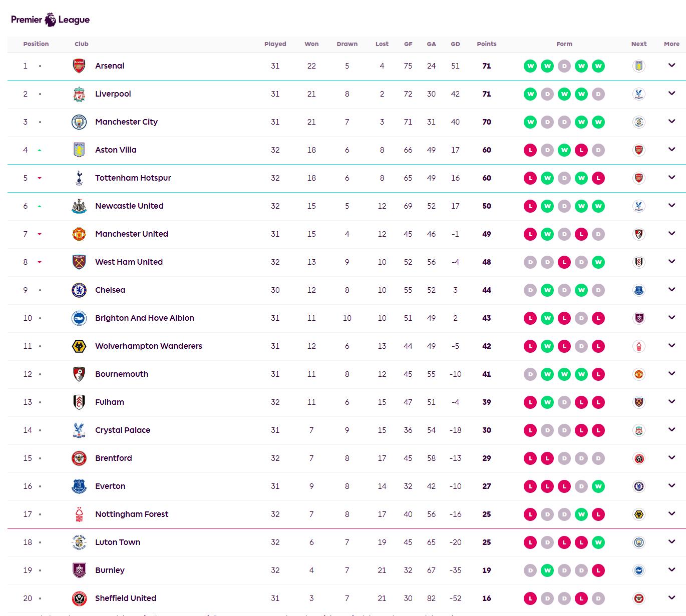Click the Points column header
The image size is (686, 616).
click(487, 44)
